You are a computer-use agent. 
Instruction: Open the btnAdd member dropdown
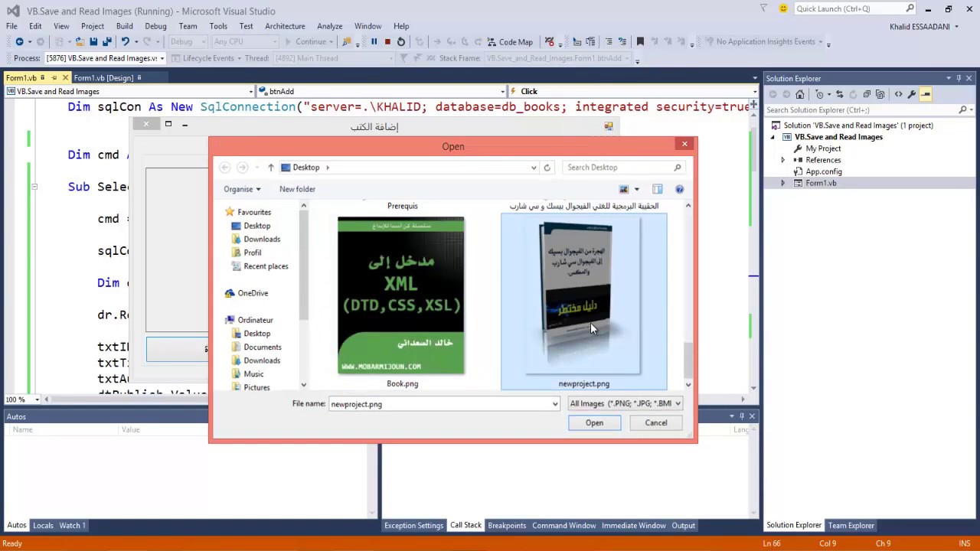(502, 92)
